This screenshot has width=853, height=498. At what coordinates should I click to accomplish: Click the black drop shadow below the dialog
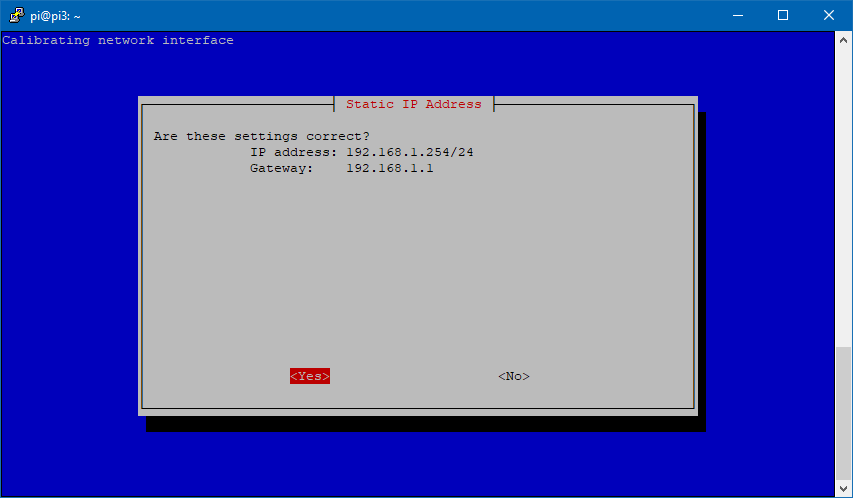click(426, 424)
